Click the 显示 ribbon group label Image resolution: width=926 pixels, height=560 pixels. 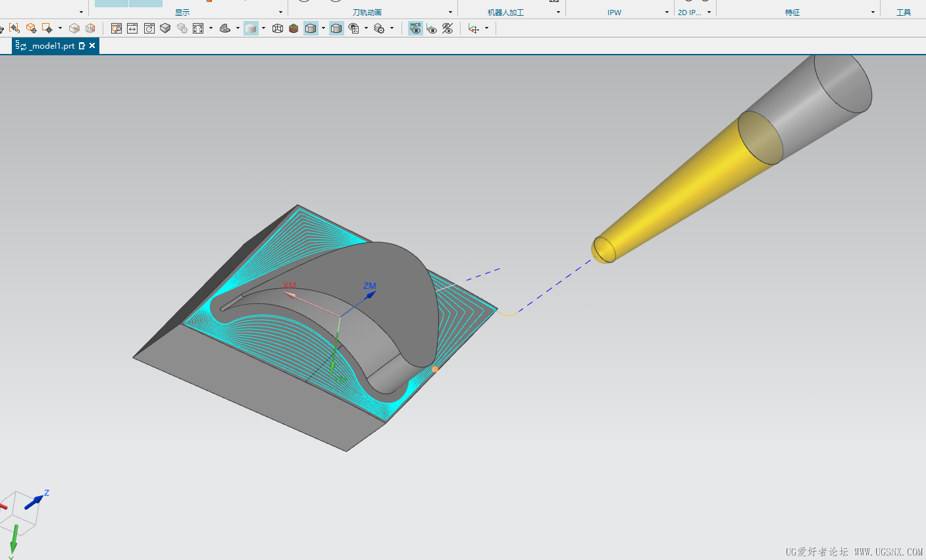tap(182, 13)
